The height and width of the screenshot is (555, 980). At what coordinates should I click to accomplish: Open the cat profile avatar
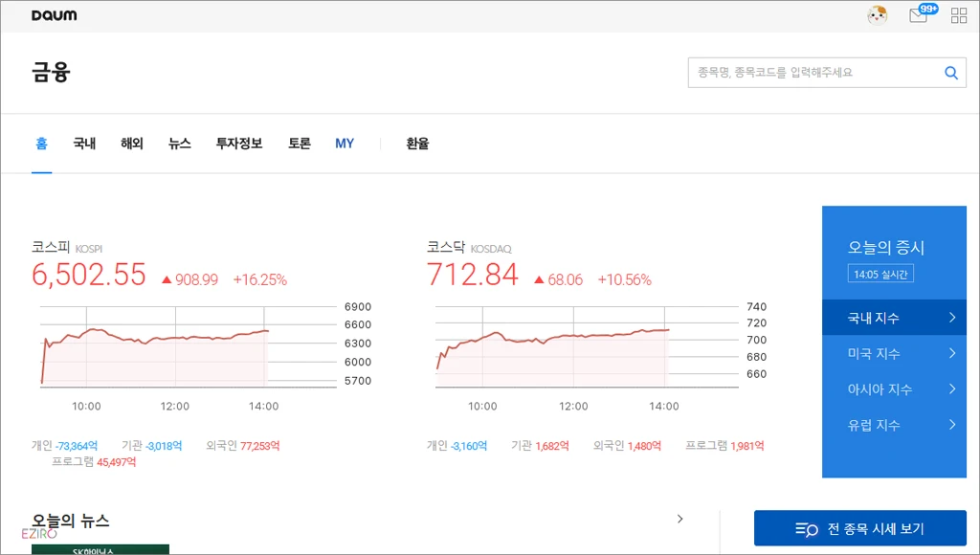(878, 15)
